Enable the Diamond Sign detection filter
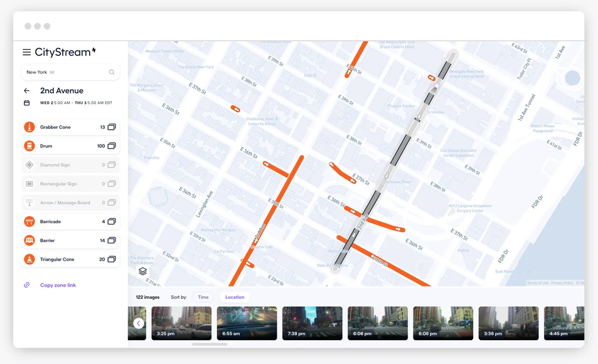The height and width of the screenshot is (364, 598). click(x=28, y=164)
